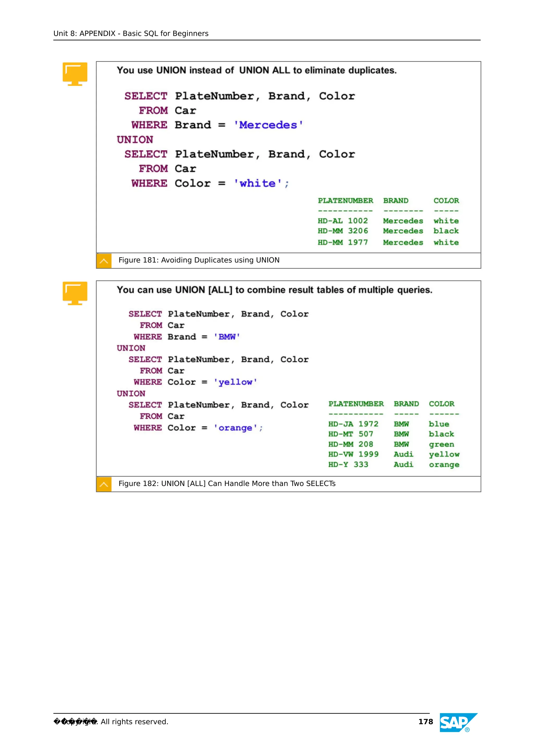Image resolution: width=534 pixels, height=756 pixels.
Task: Click the 'yellow' string literal
Action: [235, 382]
